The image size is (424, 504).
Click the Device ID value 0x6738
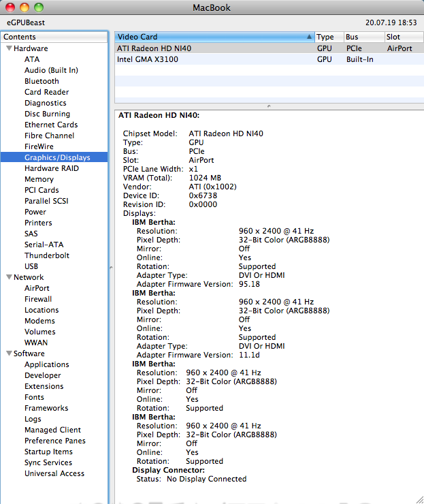pos(203,195)
